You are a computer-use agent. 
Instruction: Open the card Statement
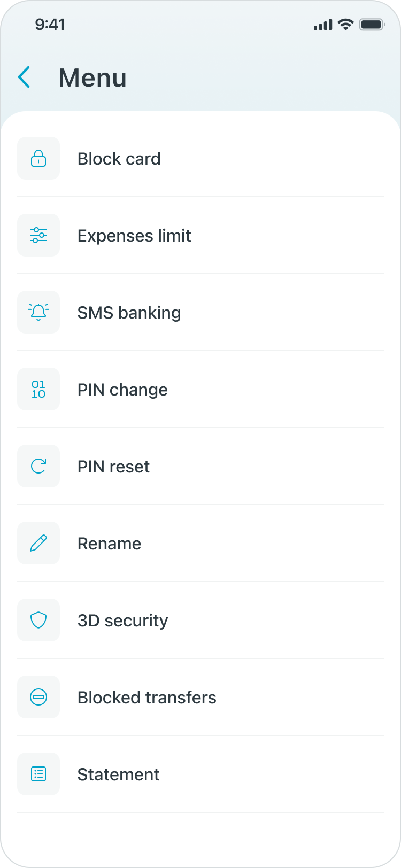(x=118, y=774)
